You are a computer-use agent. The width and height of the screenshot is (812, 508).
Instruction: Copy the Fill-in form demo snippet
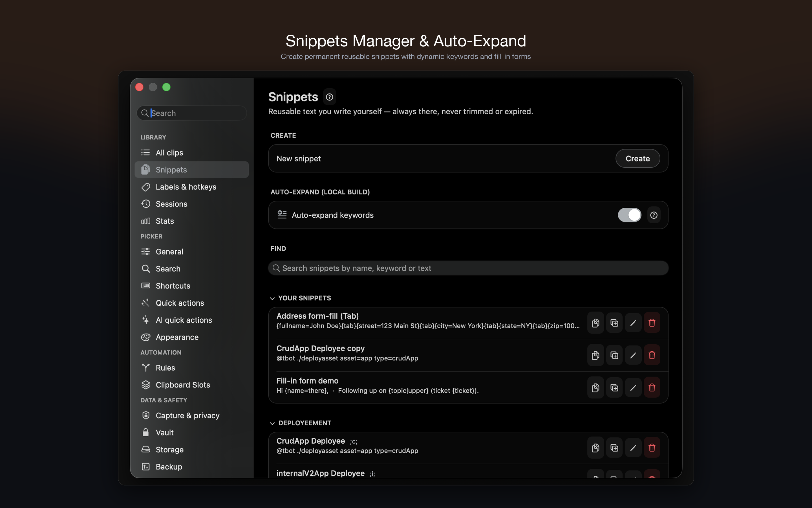point(595,388)
